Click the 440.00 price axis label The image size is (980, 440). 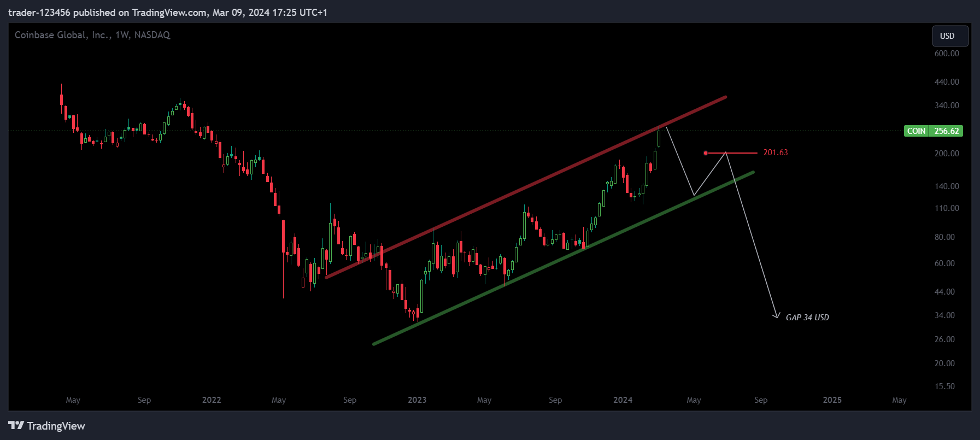click(947, 82)
